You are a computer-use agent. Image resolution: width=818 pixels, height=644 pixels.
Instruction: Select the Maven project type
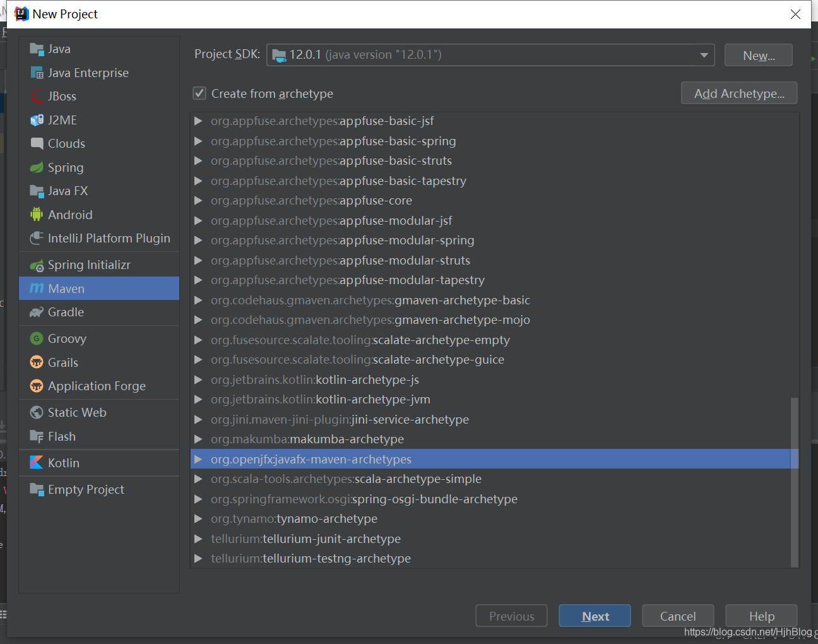tap(99, 289)
